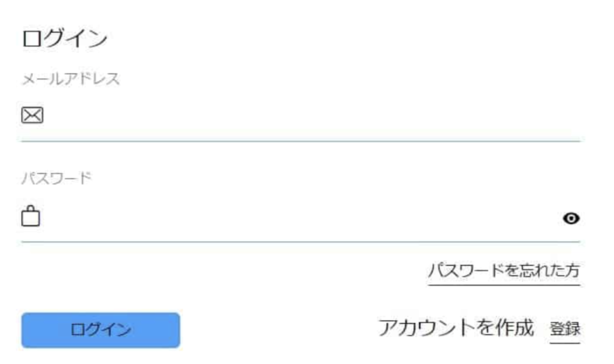Focus the パスワード input field
The image size is (614, 364).
pyautogui.click(x=301, y=218)
